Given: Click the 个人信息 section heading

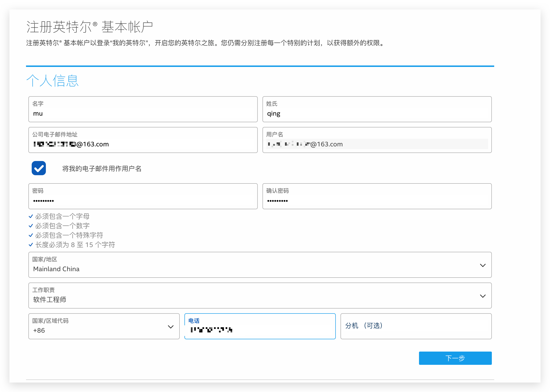Looking at the screenshot, I should click(52, 81).
